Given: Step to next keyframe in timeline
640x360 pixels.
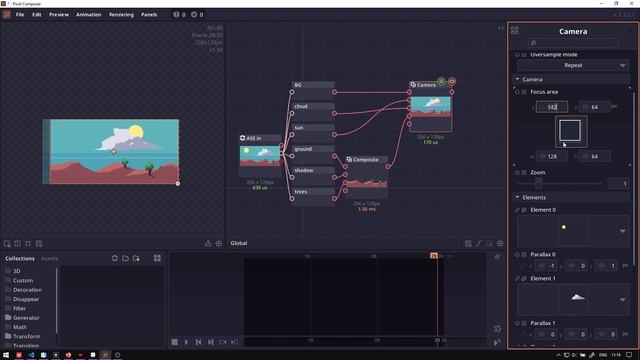Looking at the screenshot, I should click(235, 342).
